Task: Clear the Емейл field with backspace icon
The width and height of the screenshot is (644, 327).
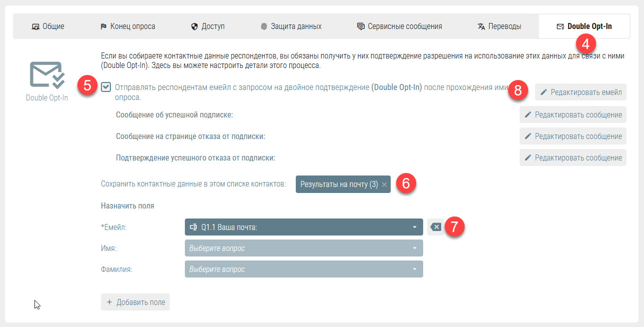Action: (436, 227)
